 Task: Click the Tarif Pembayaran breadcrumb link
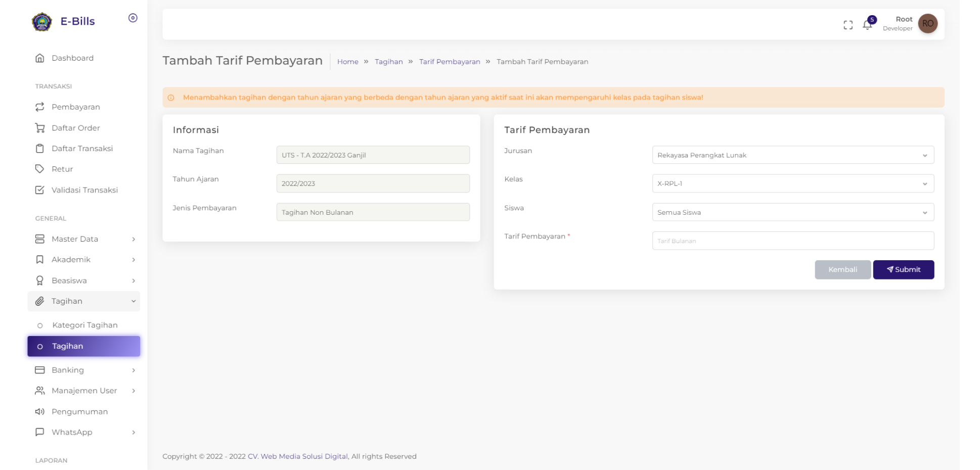click(x=450, y=62)
